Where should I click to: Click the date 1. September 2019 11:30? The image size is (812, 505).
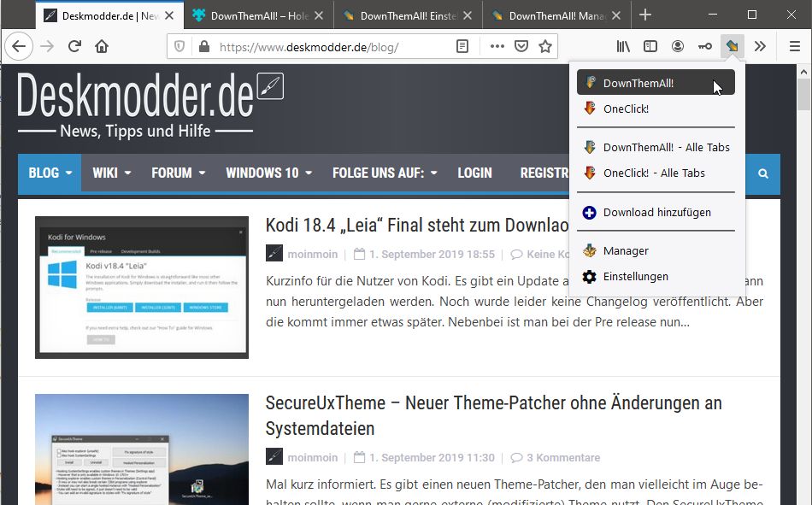[x=432, y=458]
